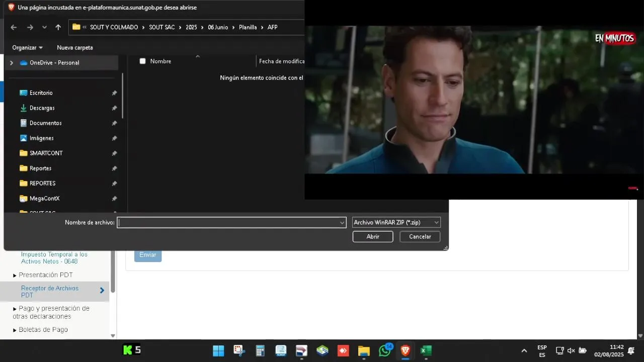The image size is (644, 362).
Task: Expand Boletas de Pago menu section
Action: [40, 330]
